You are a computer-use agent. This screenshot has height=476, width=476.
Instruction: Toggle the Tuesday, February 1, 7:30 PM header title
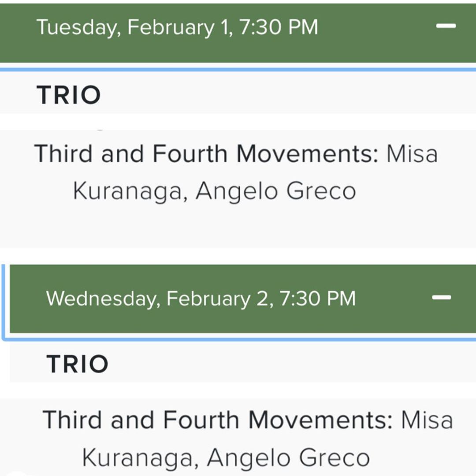tap(177, 27)
